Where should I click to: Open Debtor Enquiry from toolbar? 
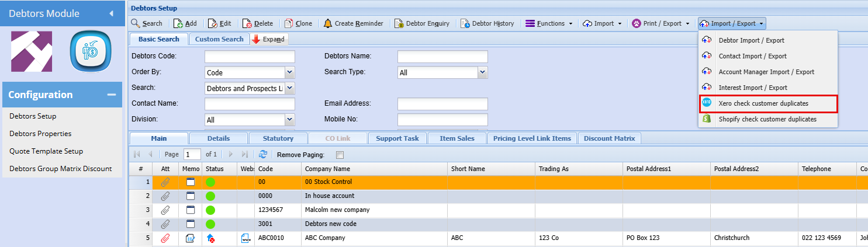pos(399,24)
